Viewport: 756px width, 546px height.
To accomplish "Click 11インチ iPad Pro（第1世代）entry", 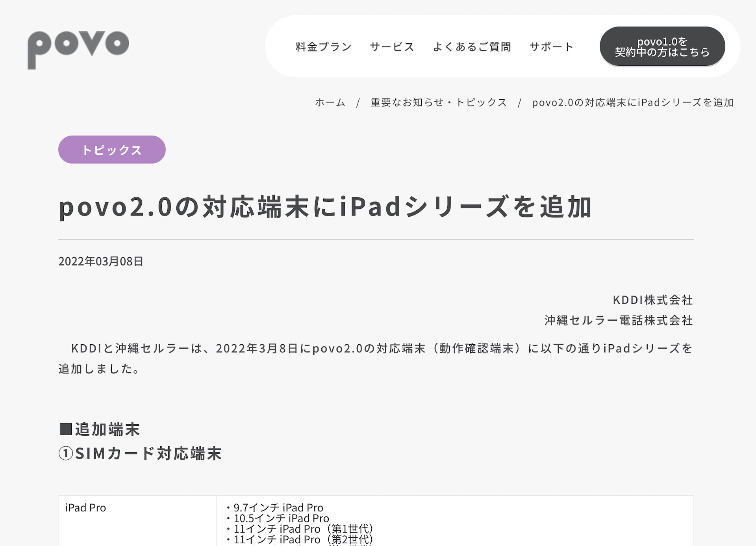I will coord(303,529).
